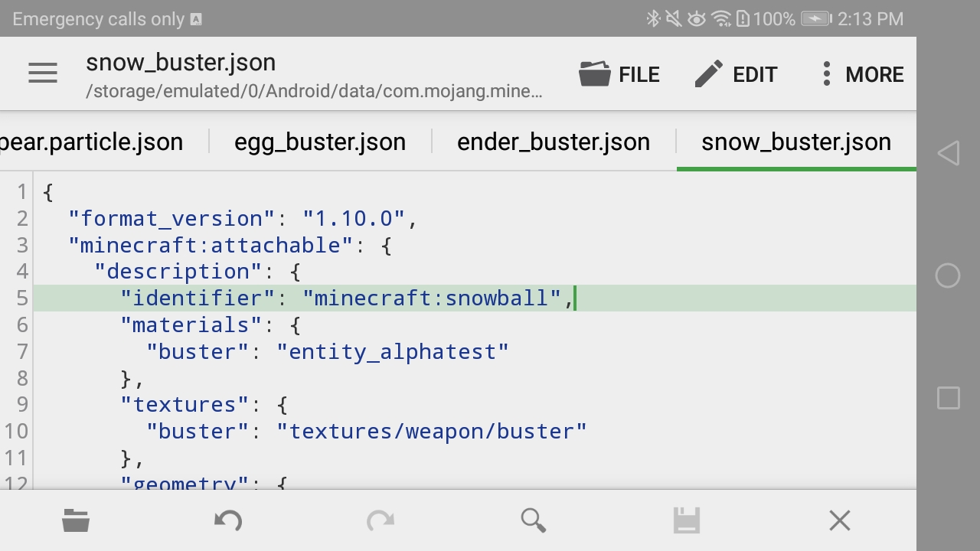The width and height of the screenshot is (980, 551).
Task: Switch to the spear.particle.json tab
Action: 92,142
